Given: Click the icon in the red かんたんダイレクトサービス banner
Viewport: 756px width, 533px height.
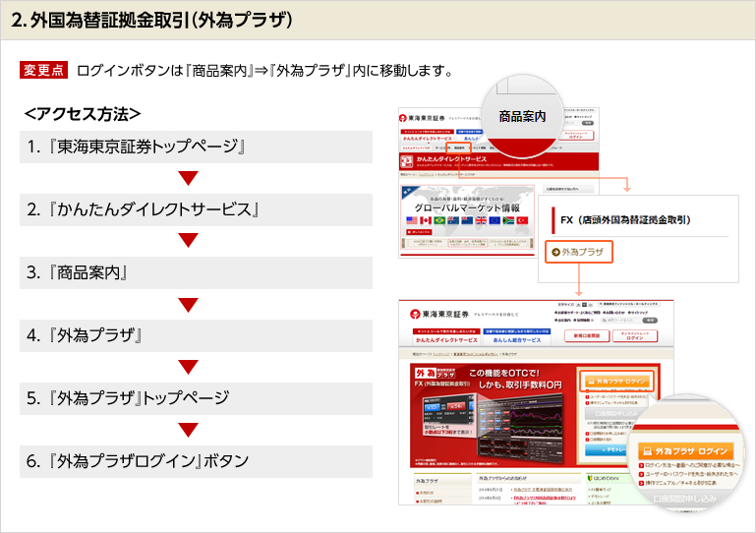Looking at the screenshot, I should (x=407, y=161).
